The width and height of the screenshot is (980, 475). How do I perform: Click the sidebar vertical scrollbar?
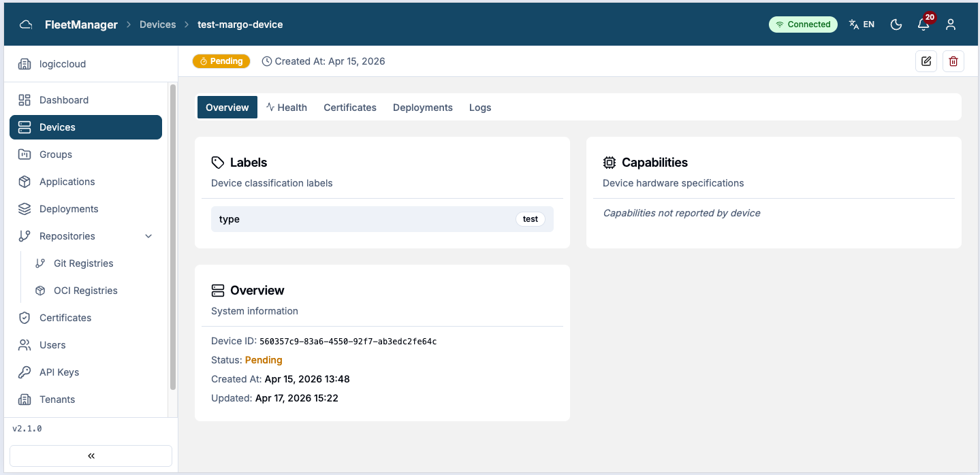(x=173, y=237)
